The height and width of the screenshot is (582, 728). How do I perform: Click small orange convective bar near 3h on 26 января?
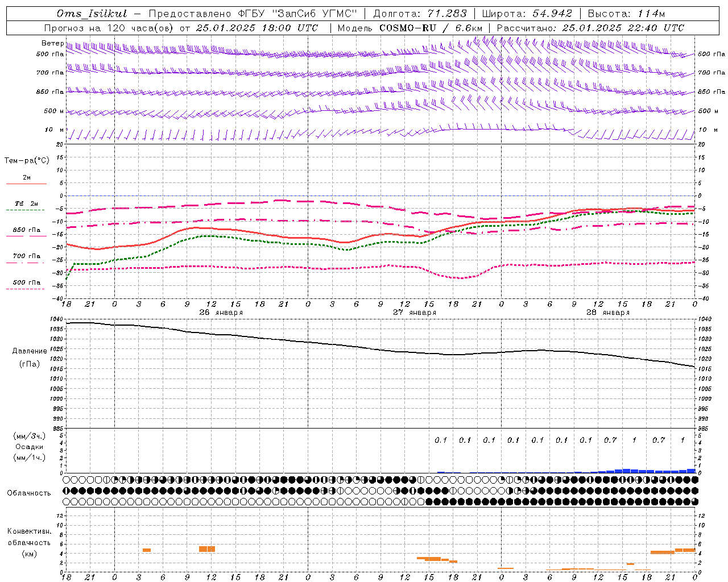147,550
